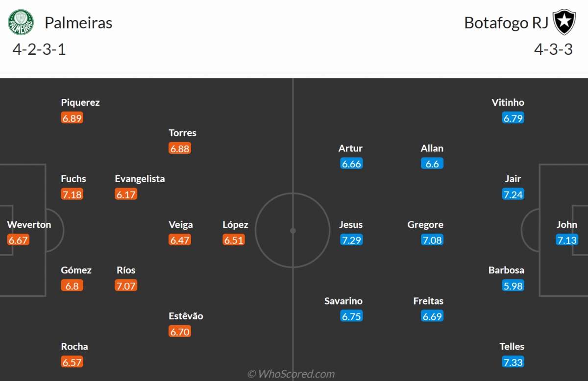Click Ríos's 7.07 rating badge
Image resolution: width=588 pixels, height=381 pixels.
(x=126, y=286)
